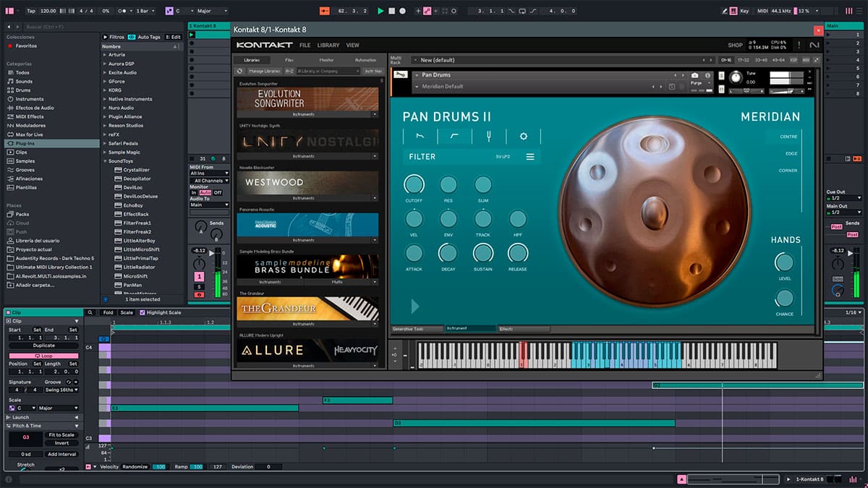Screen dimensions: 868x488
Task: Open the Kontakt VIEW menu
Action: (352, 45)
